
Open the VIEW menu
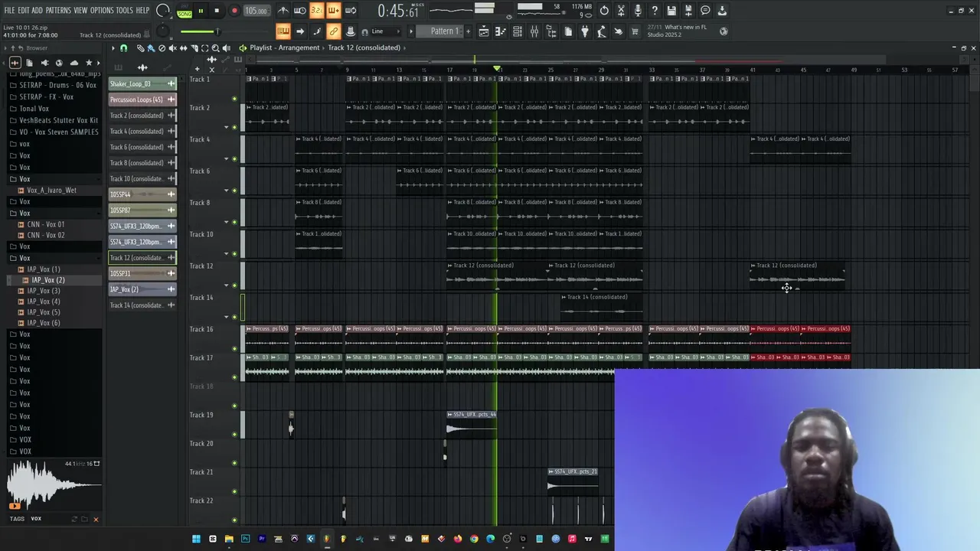[x=80, y=11]
